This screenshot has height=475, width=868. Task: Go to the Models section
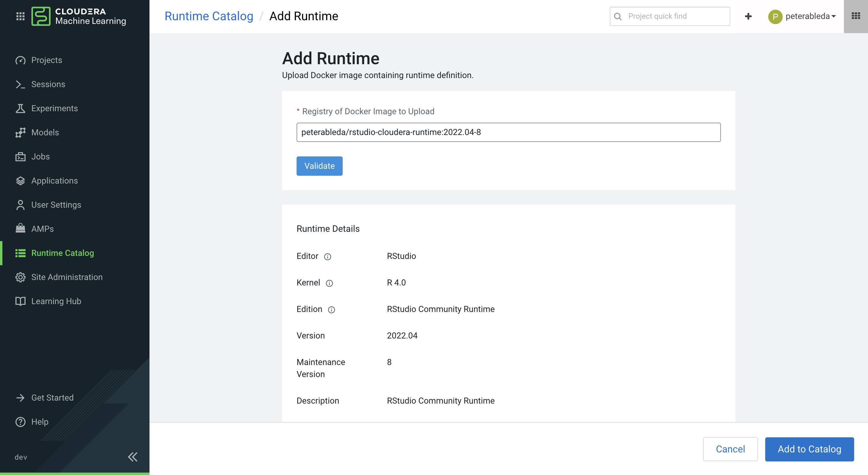click(45, 132)
